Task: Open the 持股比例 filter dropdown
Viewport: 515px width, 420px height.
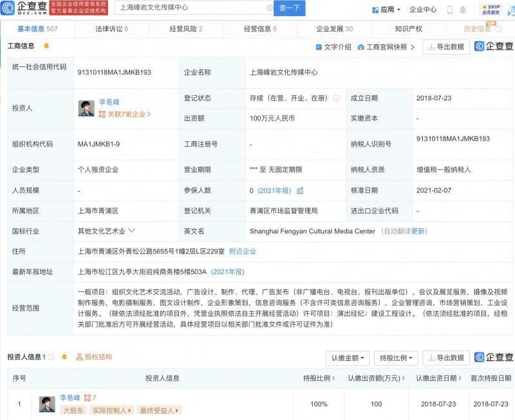Action: (395, 358)
